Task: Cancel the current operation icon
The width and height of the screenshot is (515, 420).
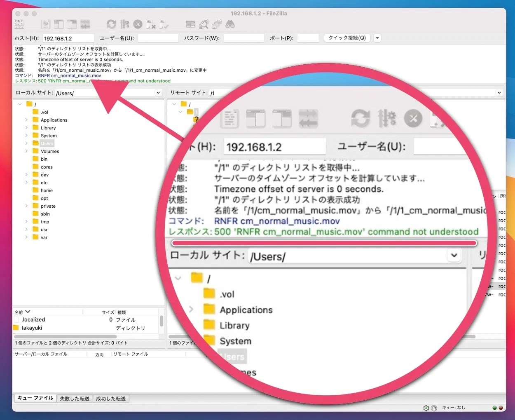Action: (138, 24)
